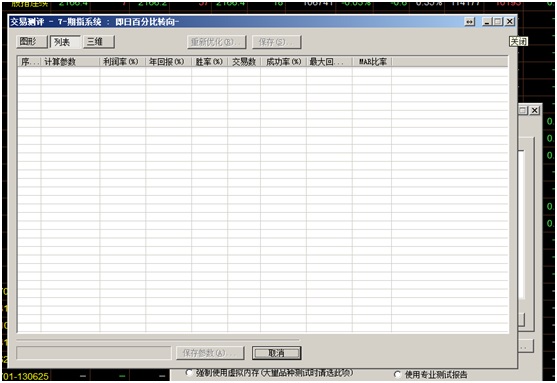This screenshot has height=383, width=557.
Task: Click the 保存(S) button
Action: pyautogui.click(x=276, y=42)
